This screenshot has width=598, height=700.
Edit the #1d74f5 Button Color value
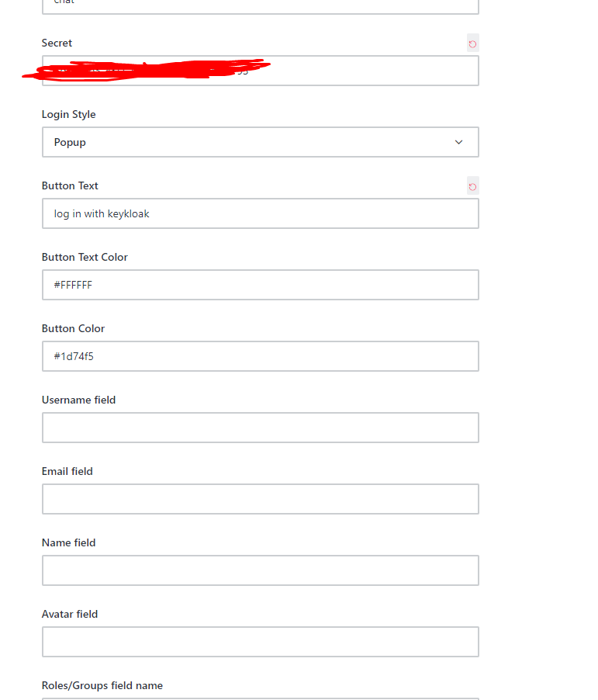click(x=260, y=356)
